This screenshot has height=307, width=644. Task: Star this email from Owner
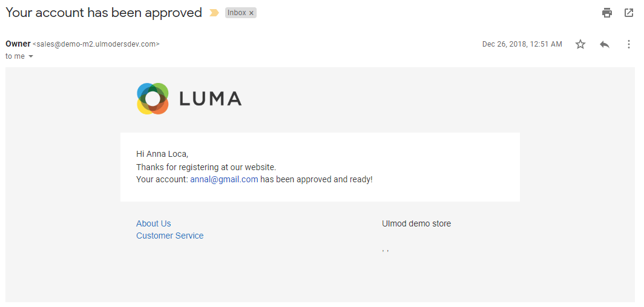click(580, 44)
